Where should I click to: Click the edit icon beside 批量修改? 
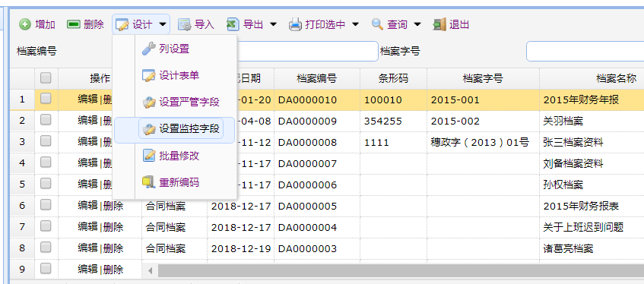pyautogui.click(x=148, y=156)
